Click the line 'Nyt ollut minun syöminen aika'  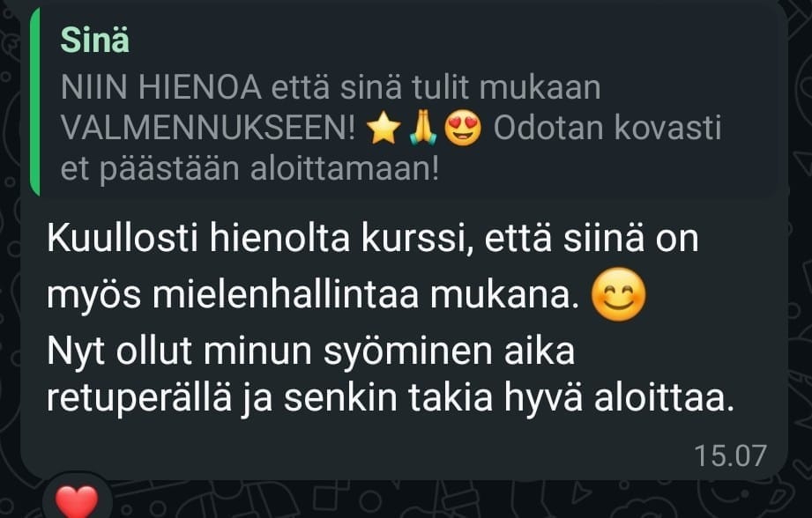click(310, 351)
